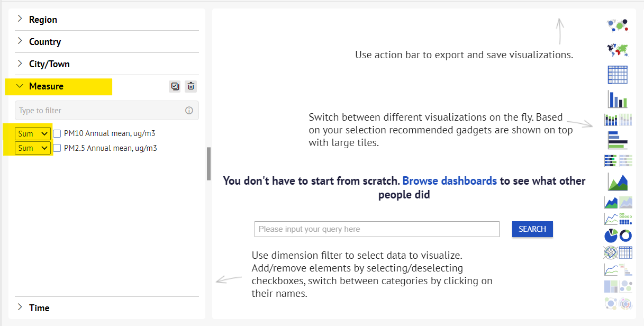Image resolution: width=644 pixels, height=326 pixels.
Task: Focus the Type to filter field
Action: pyautogui.click(x=107, y=111)
